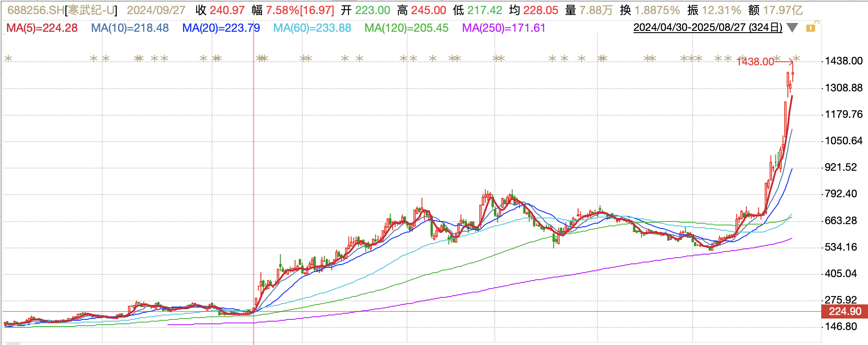Select the MA(20)=223.79 indicator label
868x345 pixels.
(221, 28)
